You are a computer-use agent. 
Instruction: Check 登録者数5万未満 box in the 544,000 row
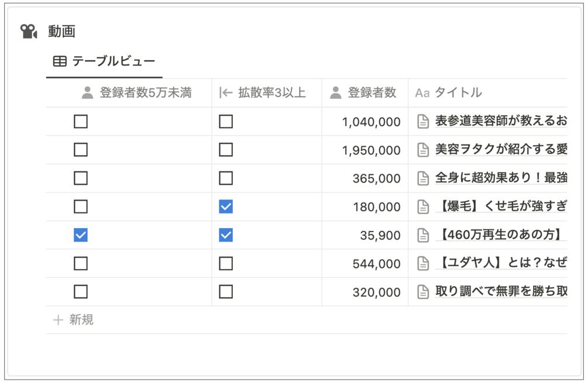pyautogui.click(x=81, y=263)
